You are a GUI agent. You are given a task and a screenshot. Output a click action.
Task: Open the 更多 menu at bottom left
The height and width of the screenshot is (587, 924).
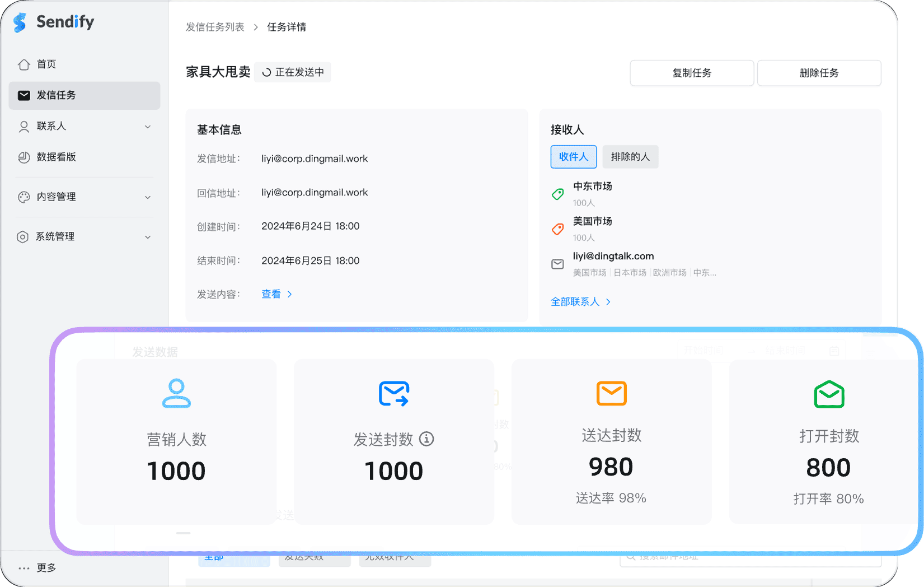39,567
